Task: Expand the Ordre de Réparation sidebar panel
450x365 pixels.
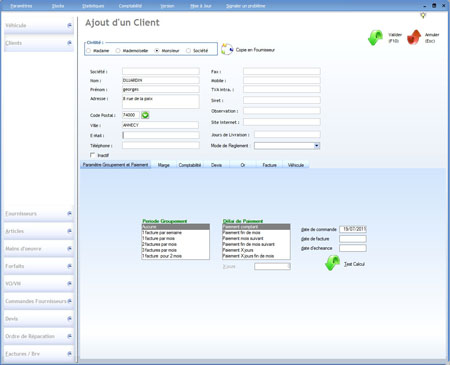Action: [69, 336]
